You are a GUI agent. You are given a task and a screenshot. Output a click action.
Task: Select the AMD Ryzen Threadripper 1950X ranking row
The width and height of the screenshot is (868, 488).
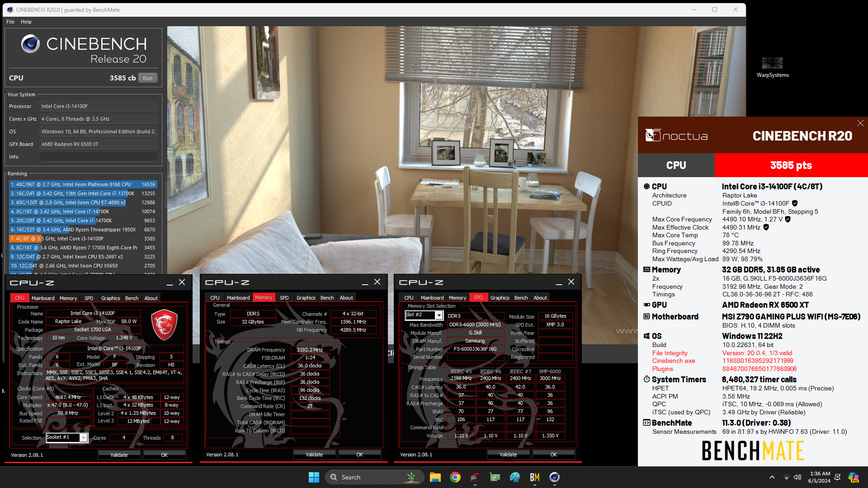point(83,230)
